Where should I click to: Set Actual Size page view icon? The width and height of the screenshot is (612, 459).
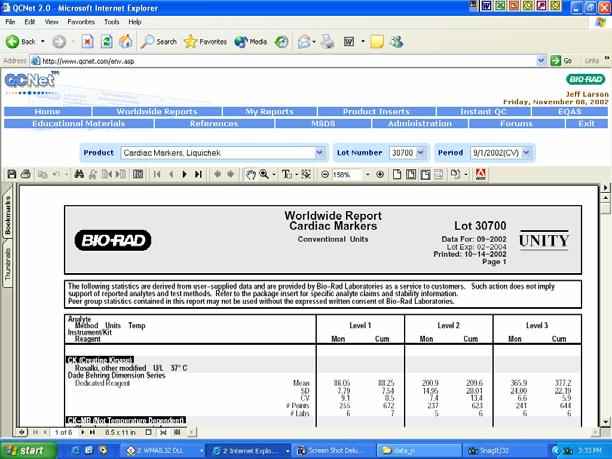click(x=397, y=174)
